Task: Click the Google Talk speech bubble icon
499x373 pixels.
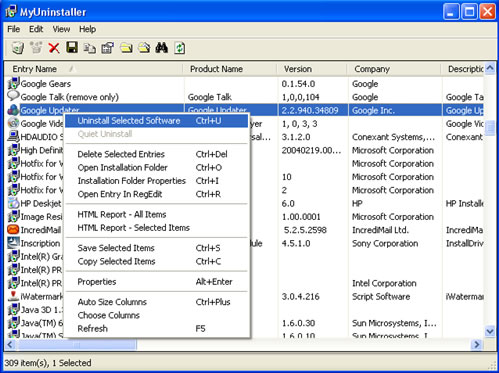Action: click(13, 96)
